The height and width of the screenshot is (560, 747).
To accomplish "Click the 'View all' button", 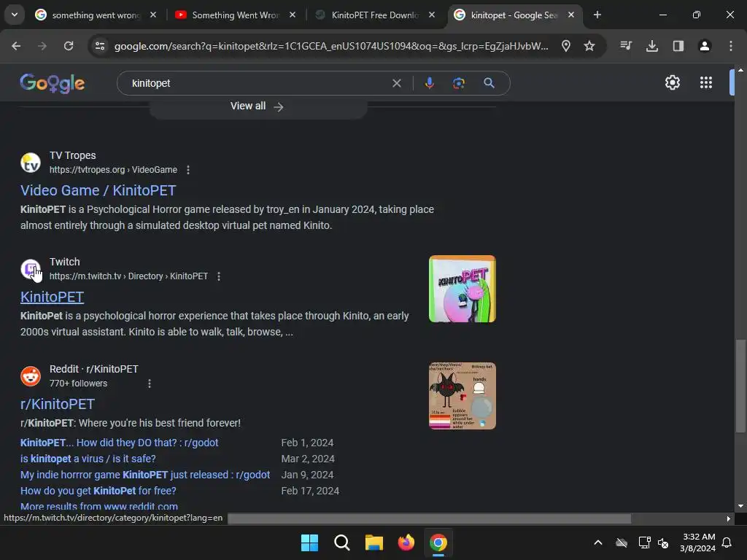I will pos(258,106).
